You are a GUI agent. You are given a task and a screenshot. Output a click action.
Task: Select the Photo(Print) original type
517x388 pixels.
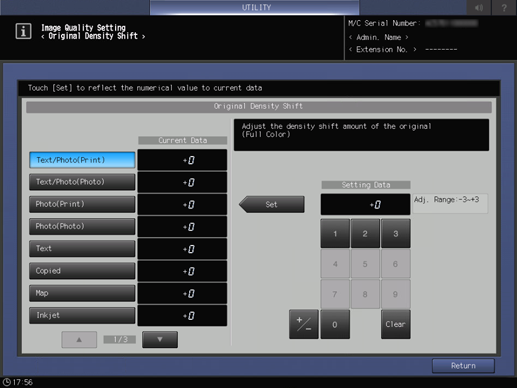point(82,204)
